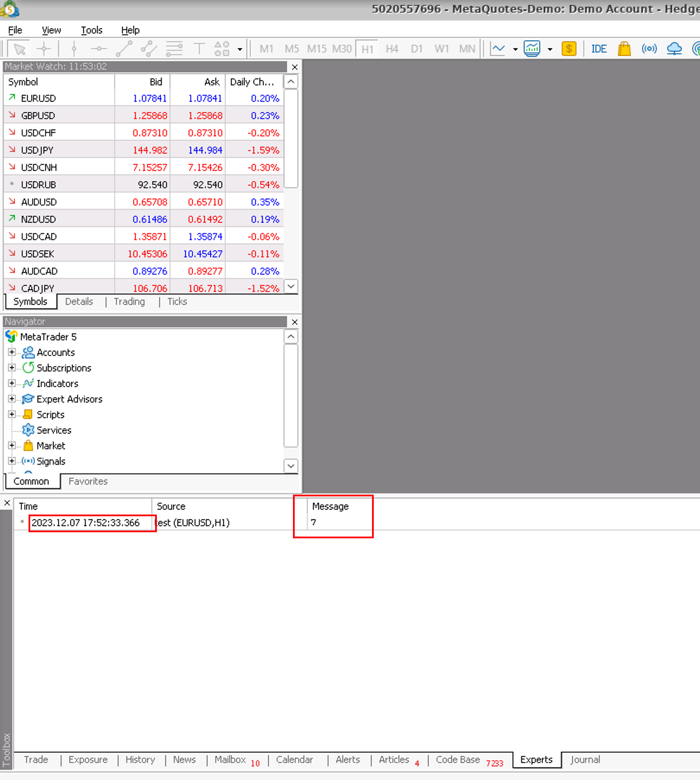Switch chart to H4 timeframe
The image size is (700, 780).
[x=392, y=49]
